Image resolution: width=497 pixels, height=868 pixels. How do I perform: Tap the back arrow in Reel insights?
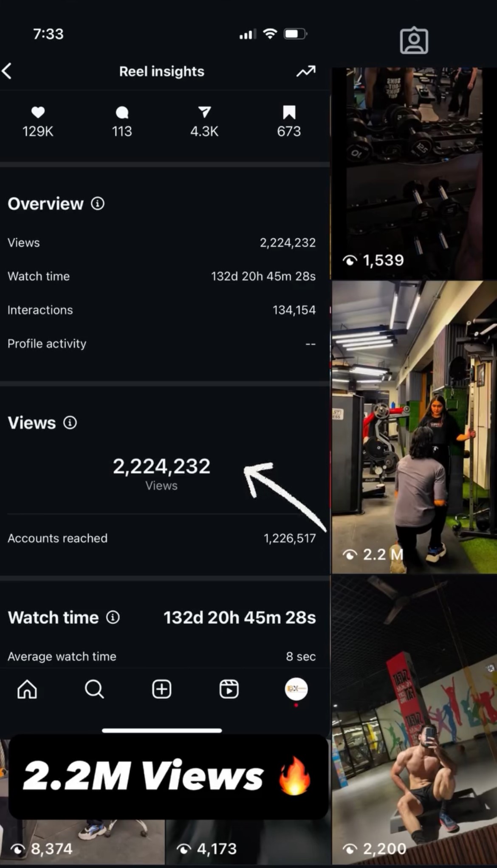click(x=8, y=71)
